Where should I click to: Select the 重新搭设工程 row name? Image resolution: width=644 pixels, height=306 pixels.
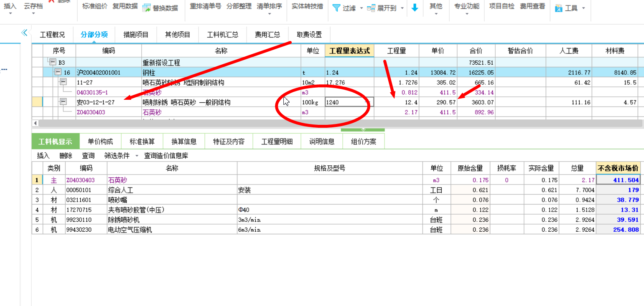click(x=221, y=63)
